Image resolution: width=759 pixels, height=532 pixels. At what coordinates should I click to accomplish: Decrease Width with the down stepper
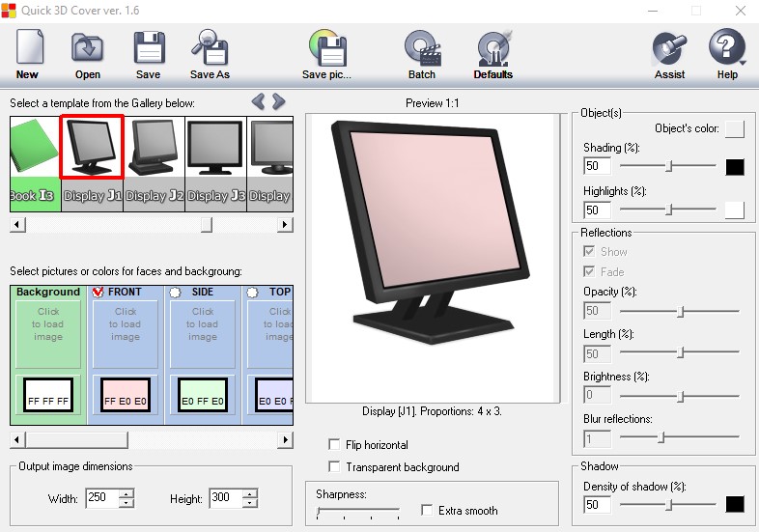126,502
